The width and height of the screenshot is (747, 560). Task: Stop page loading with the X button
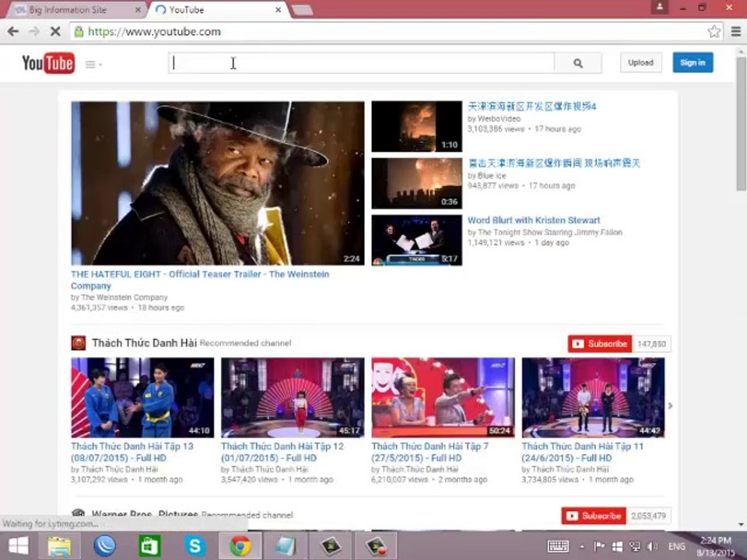click(55, 31)
